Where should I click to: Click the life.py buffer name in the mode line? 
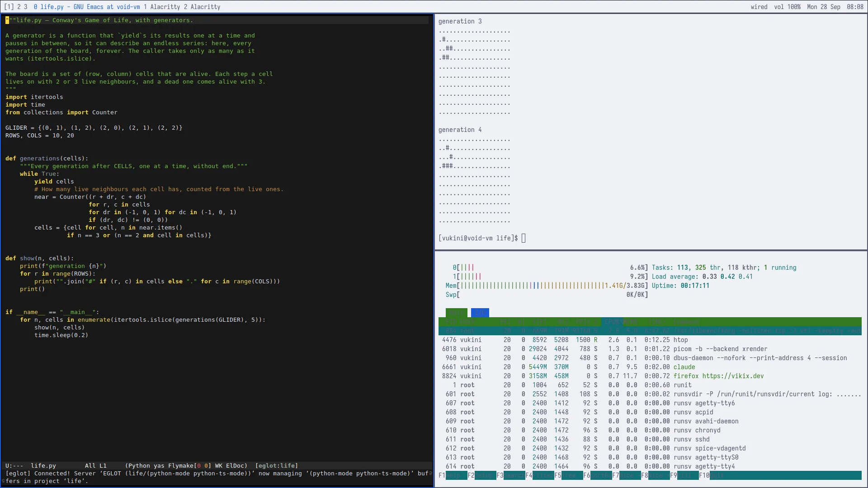click(x=43, y=465)
